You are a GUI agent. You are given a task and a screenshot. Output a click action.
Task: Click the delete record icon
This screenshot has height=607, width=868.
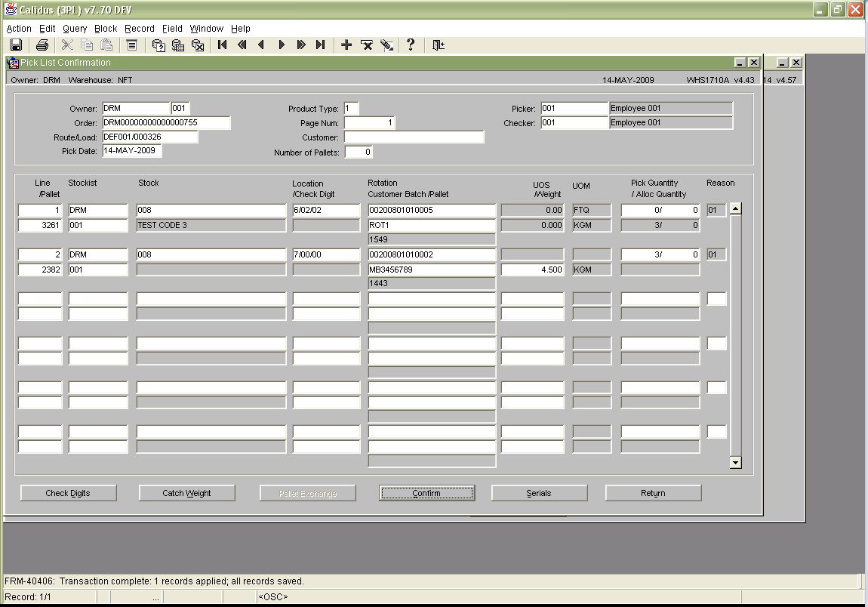click(367, 45)
